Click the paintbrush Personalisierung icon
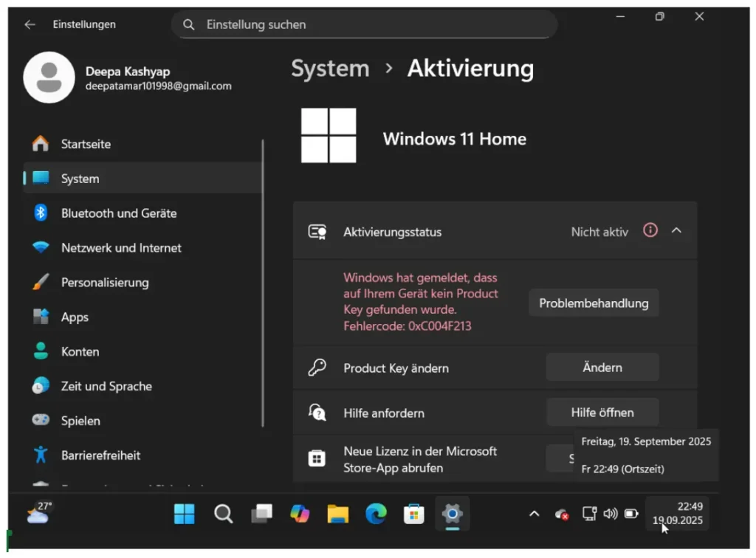 click(x=41, y=282)
